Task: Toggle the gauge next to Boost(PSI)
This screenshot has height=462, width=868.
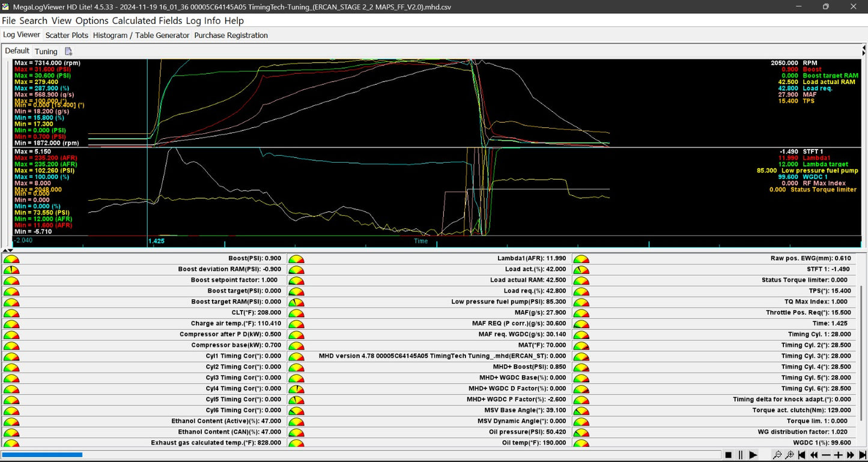Action: coord(10,258)
